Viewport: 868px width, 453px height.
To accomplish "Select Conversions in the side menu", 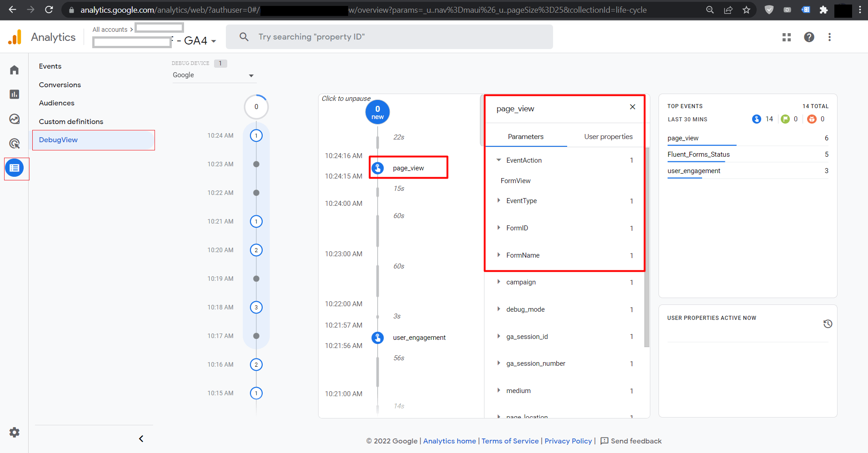I will pyautogui.click(x=60, y=85).
